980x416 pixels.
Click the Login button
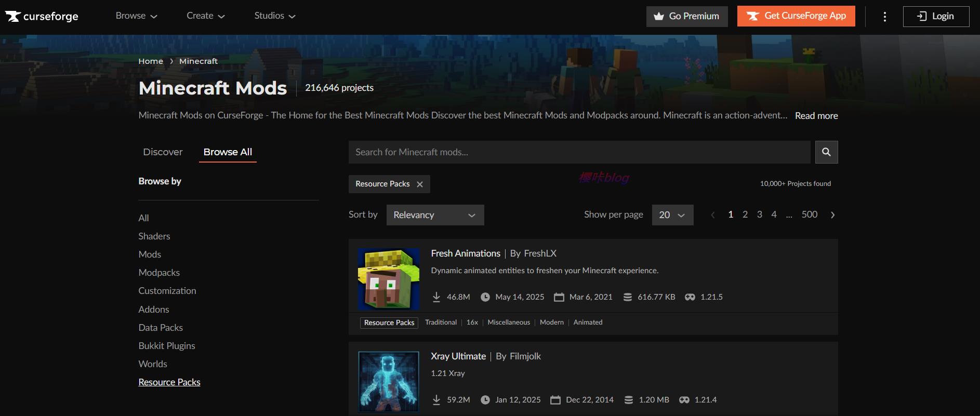[x=936, y=16]
